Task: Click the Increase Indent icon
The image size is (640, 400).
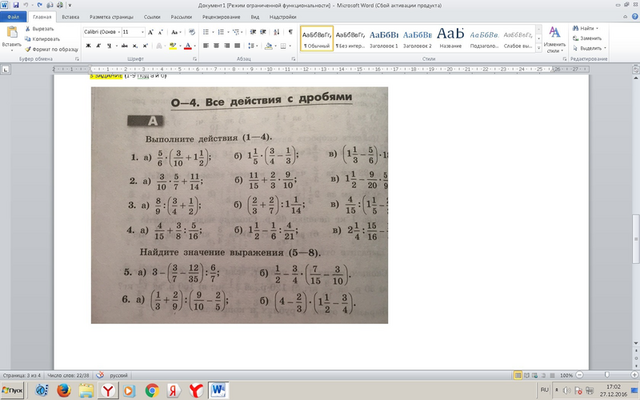Action: click(263, 32)
